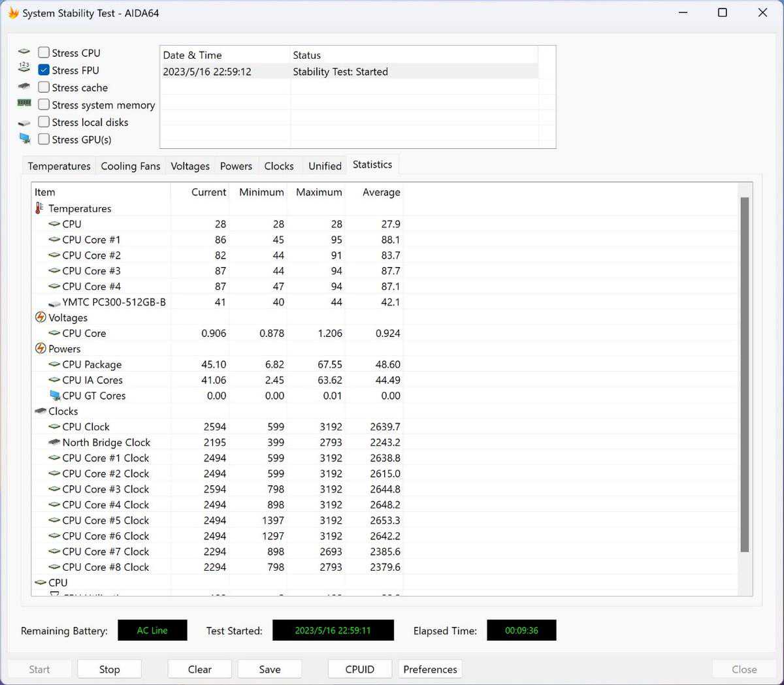784x685 pixels.
Task: Click the monitor icon for CPU GT Cores
Action: pyautogui.click(x=55, y=396)
